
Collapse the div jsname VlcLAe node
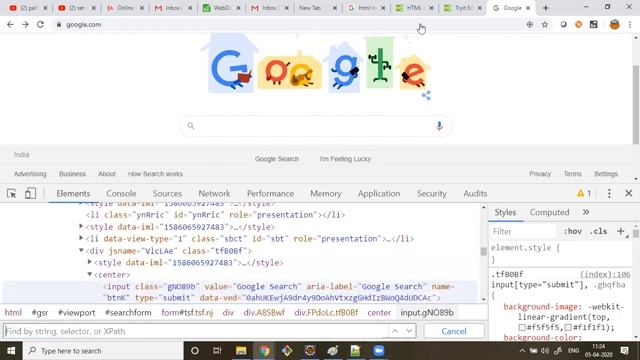[x=81, y=250]
